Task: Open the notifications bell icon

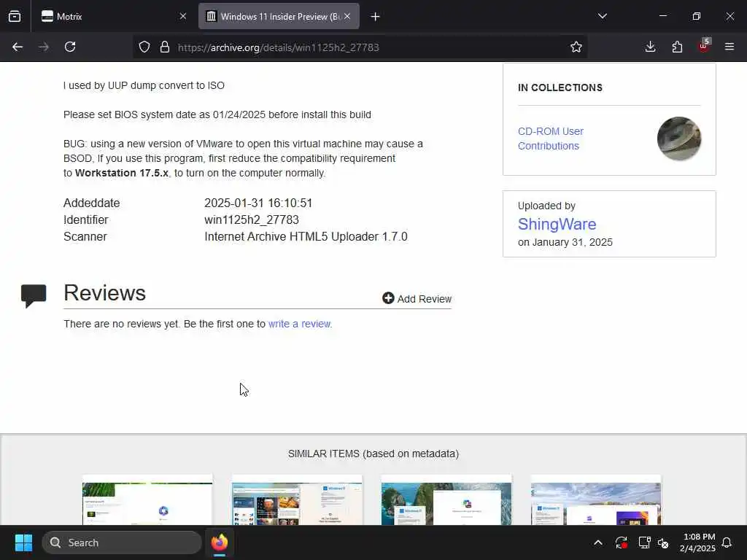Action: point(727,542)
